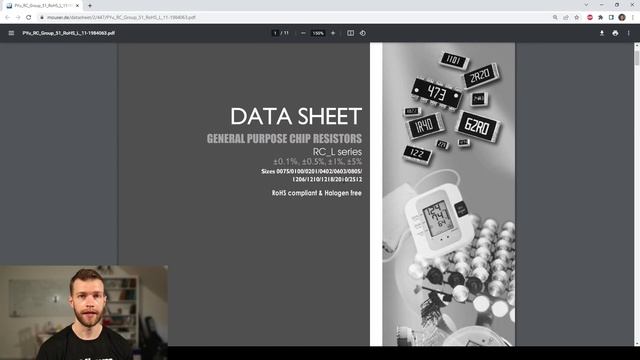Click the 'RC_L series' text
Viewport: 640px width, 360px height.
337,152
